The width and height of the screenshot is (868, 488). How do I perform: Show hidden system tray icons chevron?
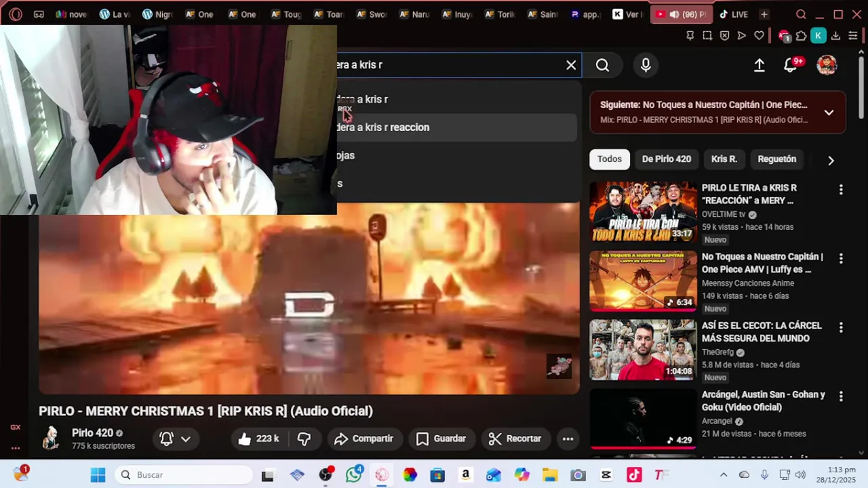point(724,475)
